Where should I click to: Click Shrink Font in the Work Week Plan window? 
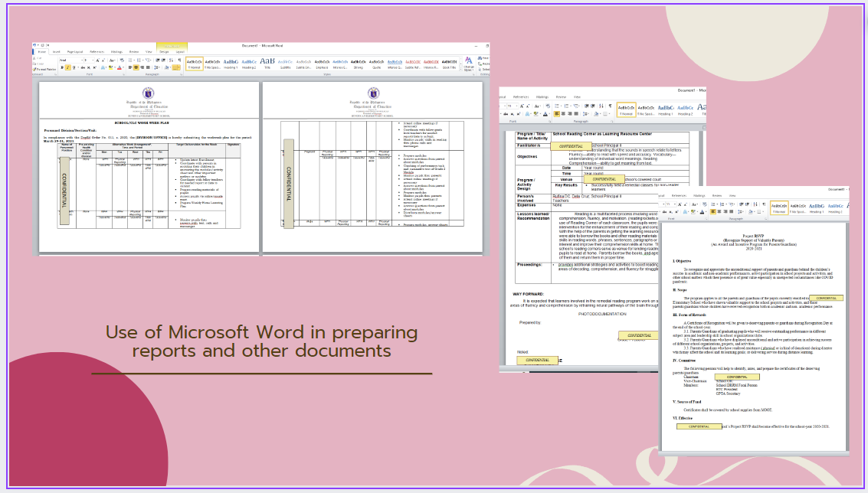[x=103, y=60]
